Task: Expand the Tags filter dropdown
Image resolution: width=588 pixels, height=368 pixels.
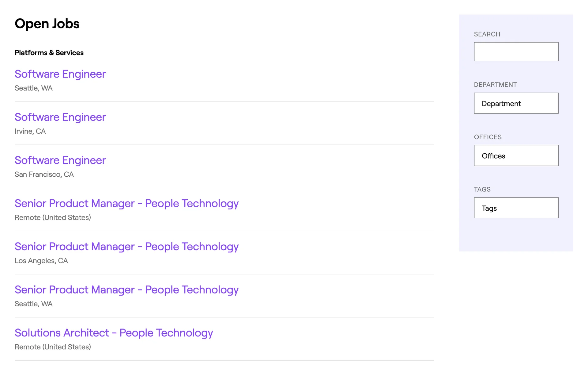Action: pyautogui.click(x=516, y=208)
